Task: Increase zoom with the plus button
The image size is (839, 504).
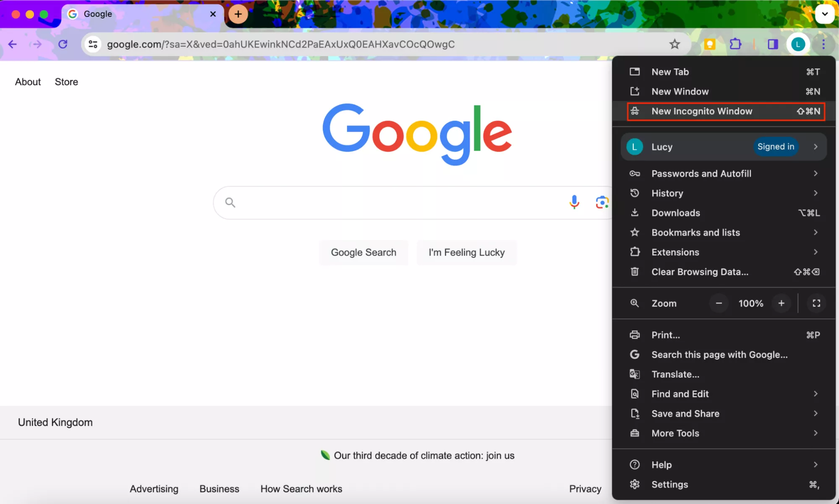Action: point(781,303)
